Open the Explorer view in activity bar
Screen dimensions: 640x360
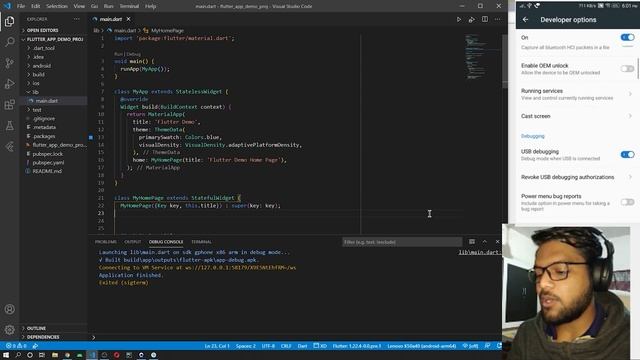click(x=9, y=21)
